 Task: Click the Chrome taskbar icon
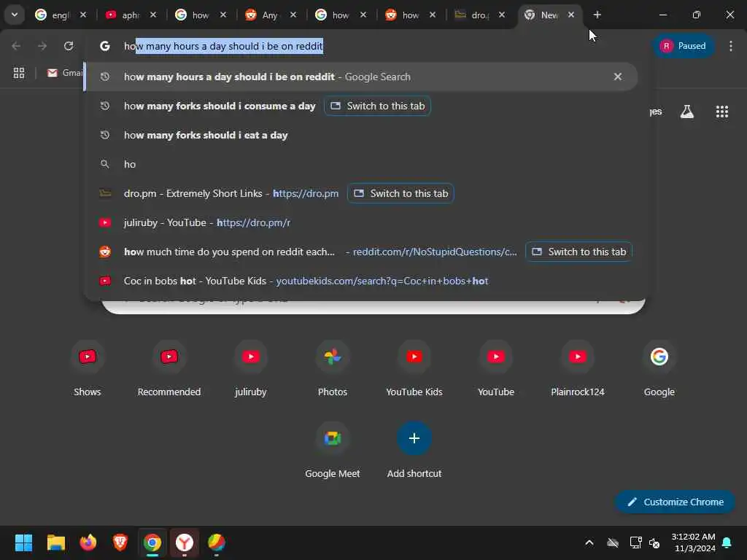coord(152,542)
